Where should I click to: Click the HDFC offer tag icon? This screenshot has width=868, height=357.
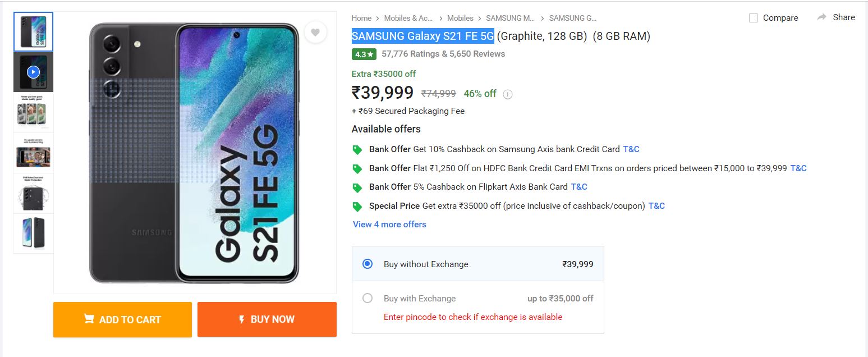click(357, 168)
